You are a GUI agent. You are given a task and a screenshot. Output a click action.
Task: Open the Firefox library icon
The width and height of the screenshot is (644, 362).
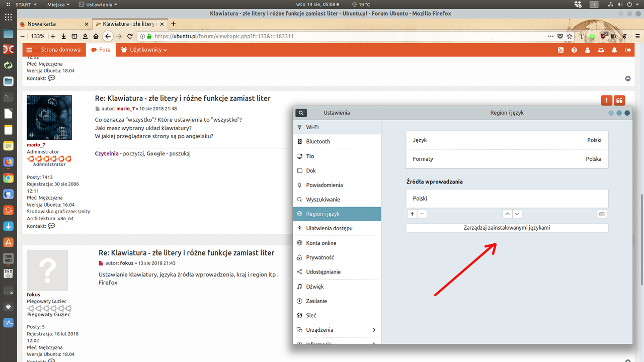click(x=614, y=36)
